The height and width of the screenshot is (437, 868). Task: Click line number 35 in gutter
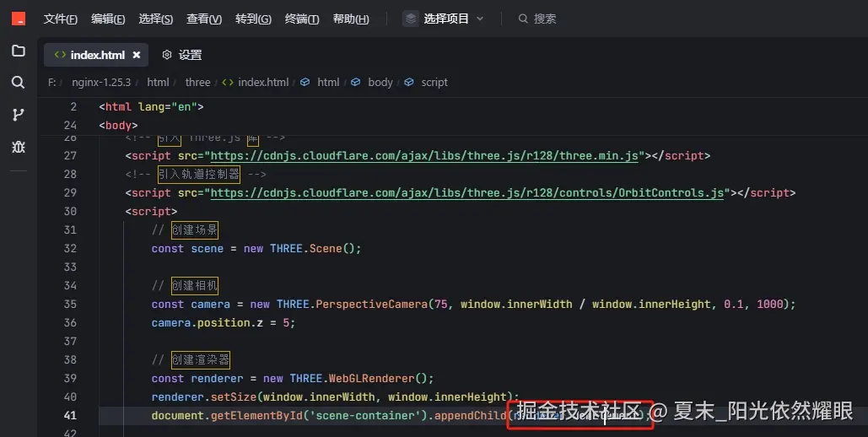pyautogui.click(x=69, y=304)
